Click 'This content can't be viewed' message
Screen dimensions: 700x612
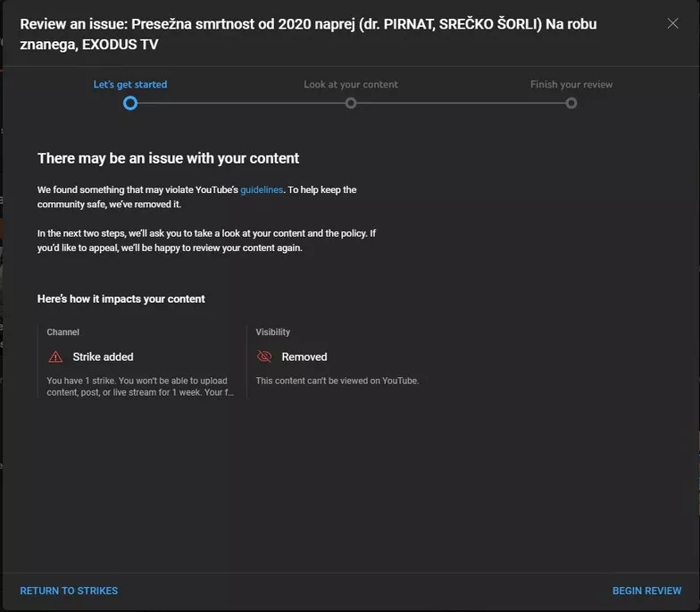337,381
